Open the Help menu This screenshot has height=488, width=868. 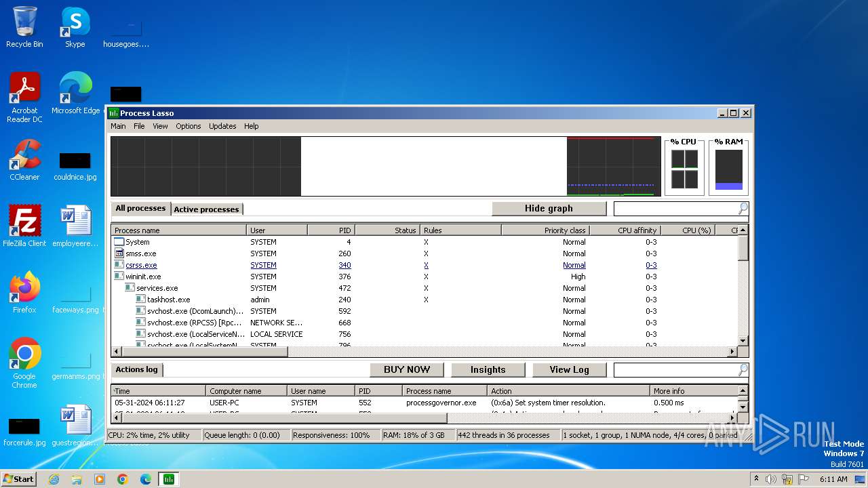point(252,126)
